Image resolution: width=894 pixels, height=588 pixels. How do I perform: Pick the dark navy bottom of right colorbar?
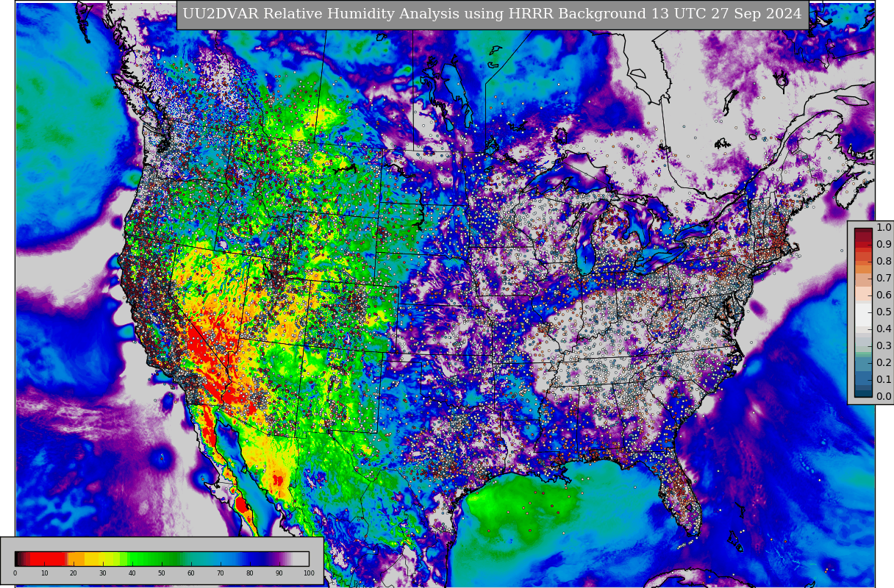pos(863,392)
